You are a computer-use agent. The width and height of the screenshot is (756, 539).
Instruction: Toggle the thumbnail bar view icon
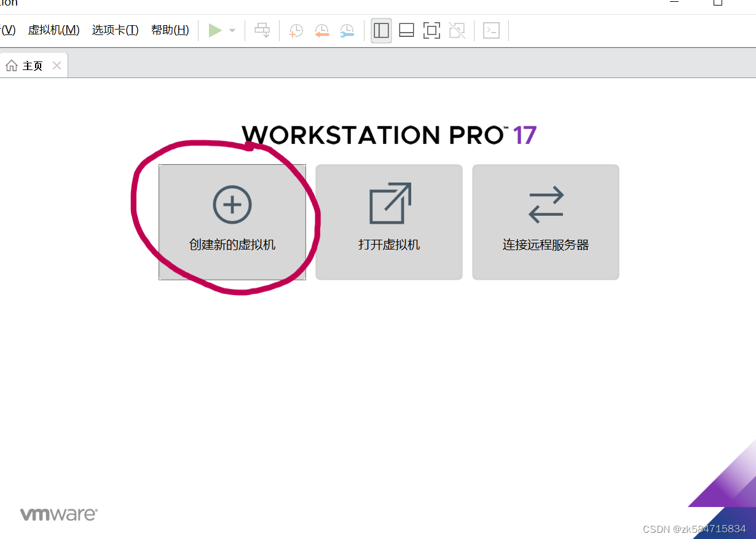[x=406, y=30]
